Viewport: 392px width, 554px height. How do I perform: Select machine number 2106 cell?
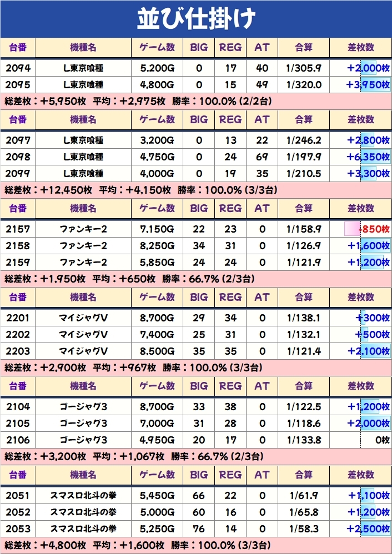pyautogui.click(x=18, y=440)
